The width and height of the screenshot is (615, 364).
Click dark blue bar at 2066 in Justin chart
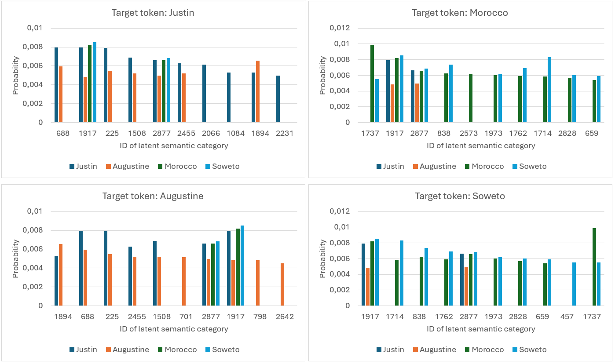204,94
